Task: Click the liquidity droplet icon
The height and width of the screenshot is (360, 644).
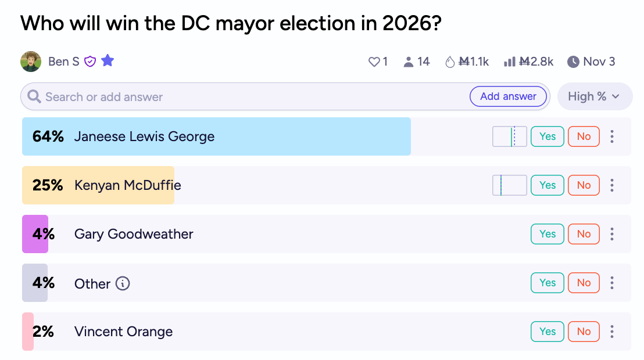Action: 449,62
